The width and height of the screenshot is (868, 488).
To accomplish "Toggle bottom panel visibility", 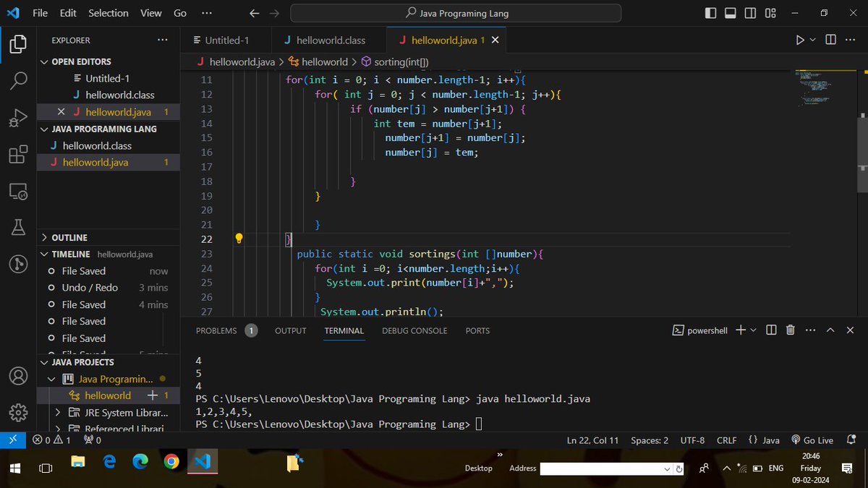I will [731, 13].
